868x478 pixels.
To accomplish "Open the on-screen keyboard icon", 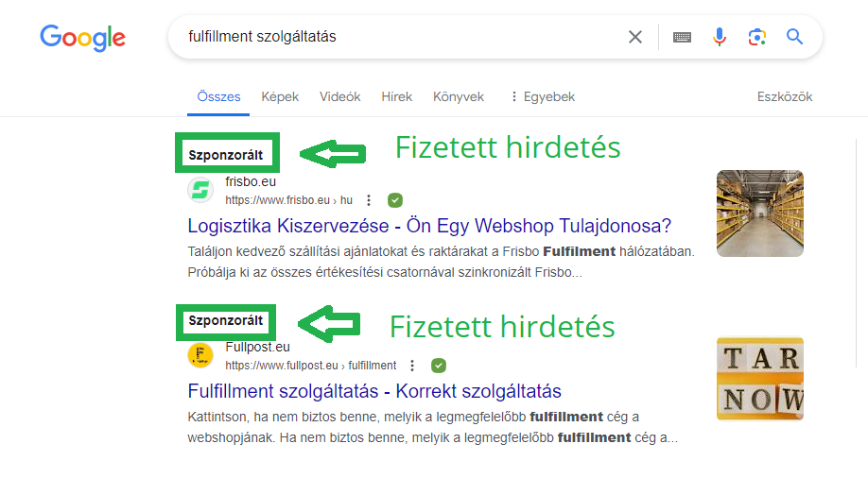I will (682, 37).
